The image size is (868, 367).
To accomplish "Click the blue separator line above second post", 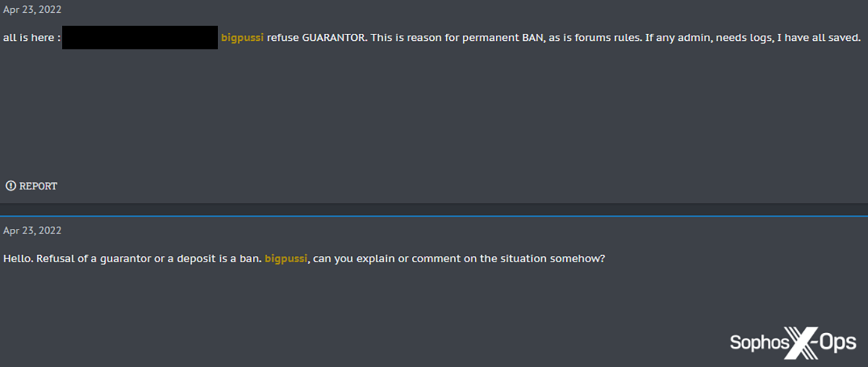I will [x=434, y=216].
